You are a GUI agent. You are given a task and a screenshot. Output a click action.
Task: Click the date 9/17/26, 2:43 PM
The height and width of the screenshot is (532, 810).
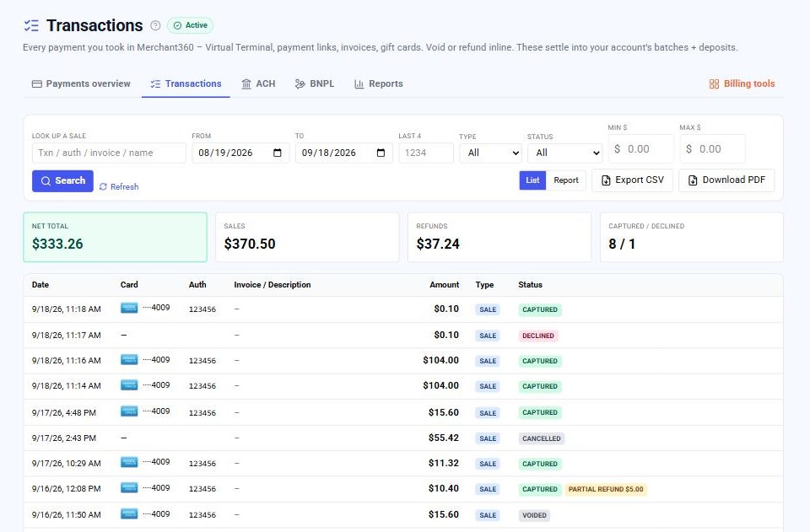pos(64,438)
